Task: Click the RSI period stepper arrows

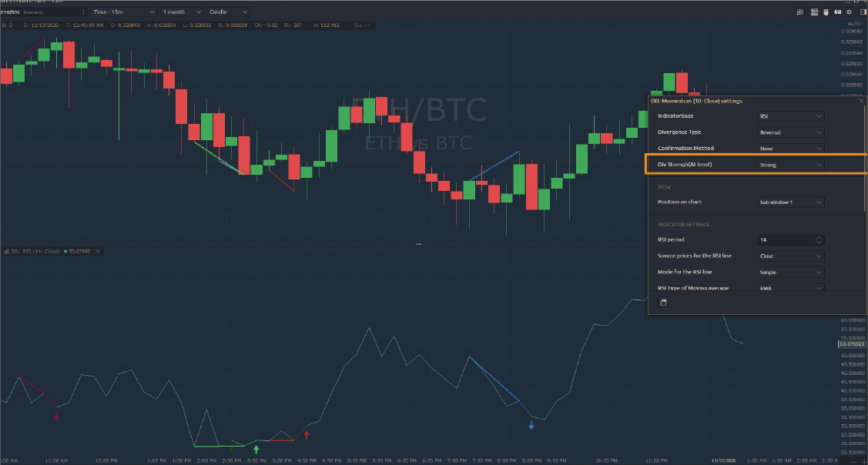Action: click(819, 239)
